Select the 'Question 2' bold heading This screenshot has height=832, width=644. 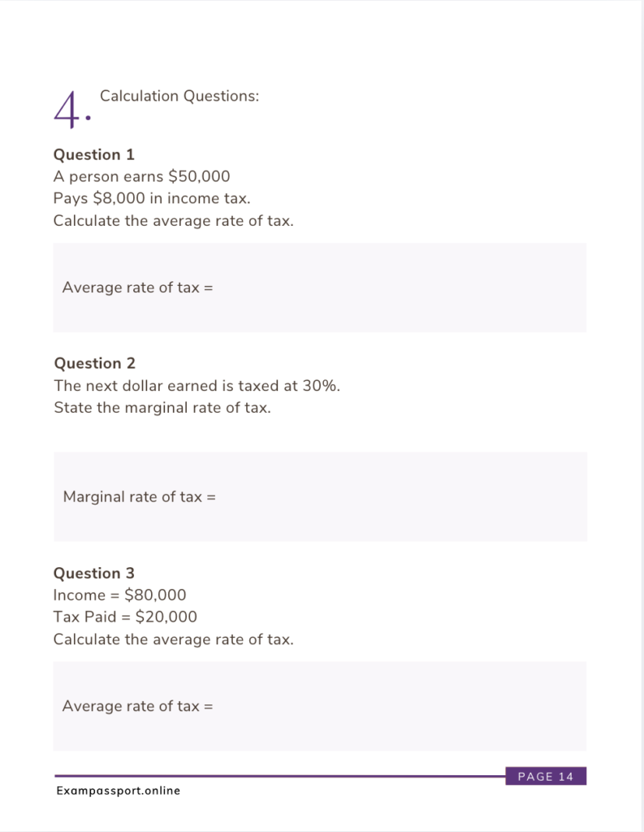pos(95,363)
